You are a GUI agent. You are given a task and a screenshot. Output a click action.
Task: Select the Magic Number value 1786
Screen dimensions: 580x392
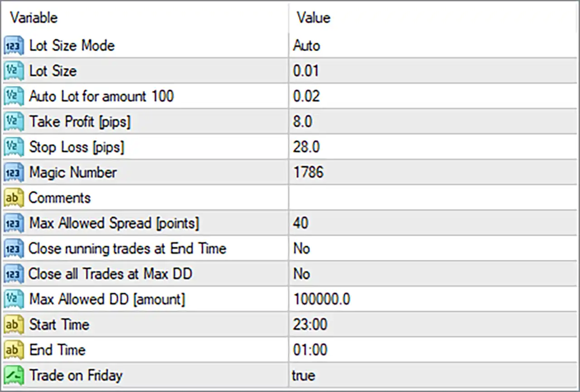coord(309,173)
